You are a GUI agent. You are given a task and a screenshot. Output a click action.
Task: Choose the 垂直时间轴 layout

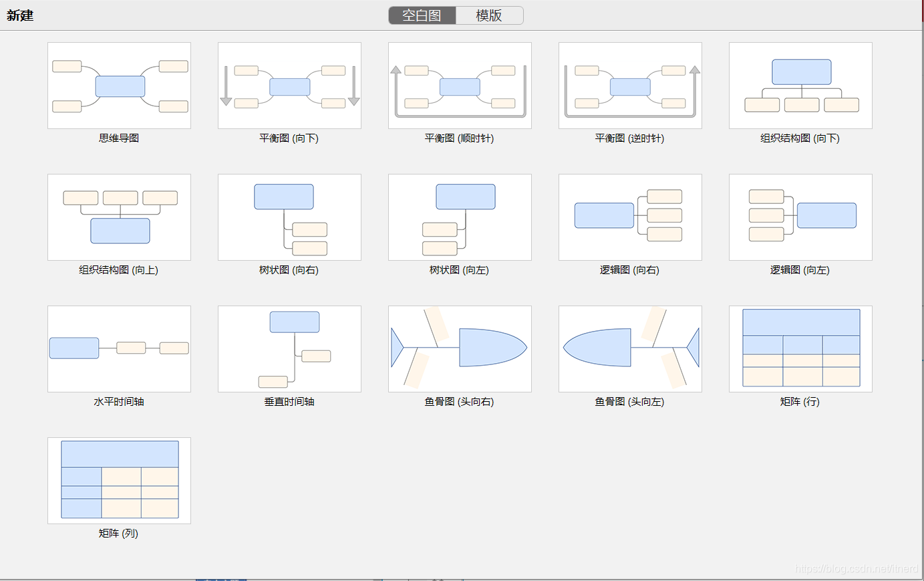coord(289,348)
